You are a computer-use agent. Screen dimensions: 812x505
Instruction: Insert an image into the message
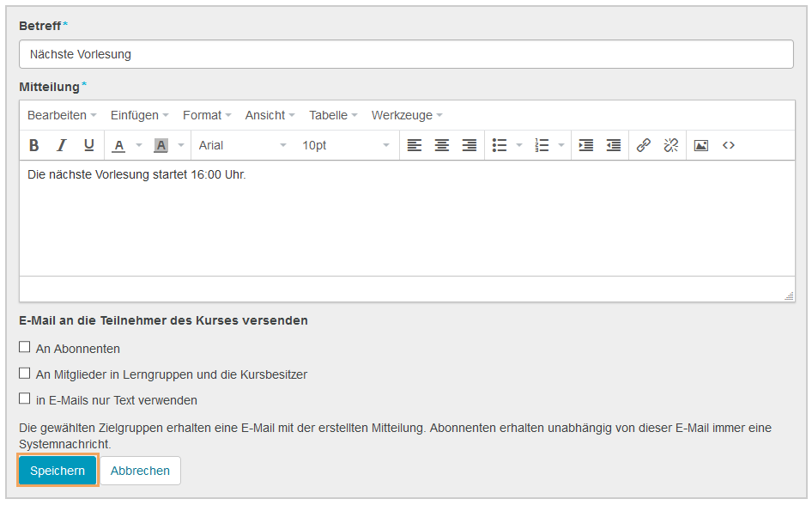click(701, 144)
